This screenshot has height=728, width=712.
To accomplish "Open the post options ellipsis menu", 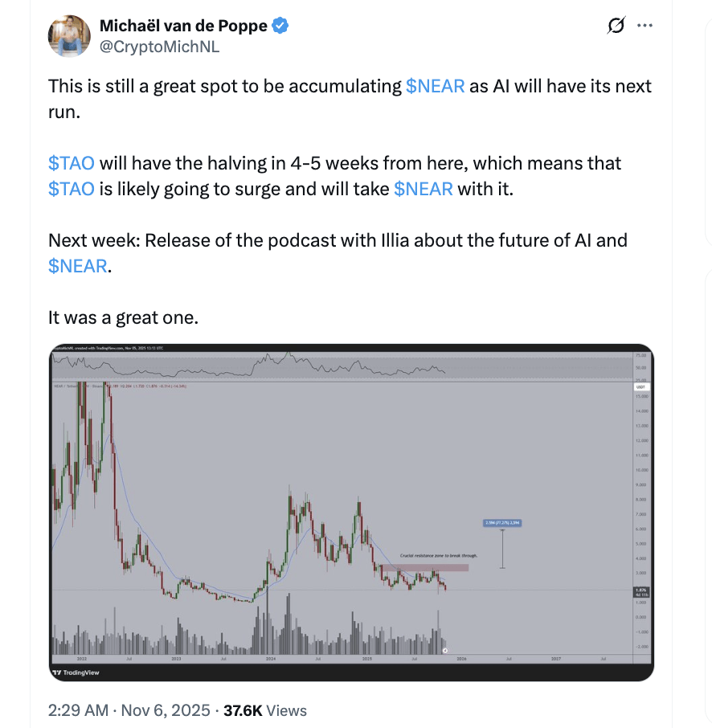I will tap(644, 25).
